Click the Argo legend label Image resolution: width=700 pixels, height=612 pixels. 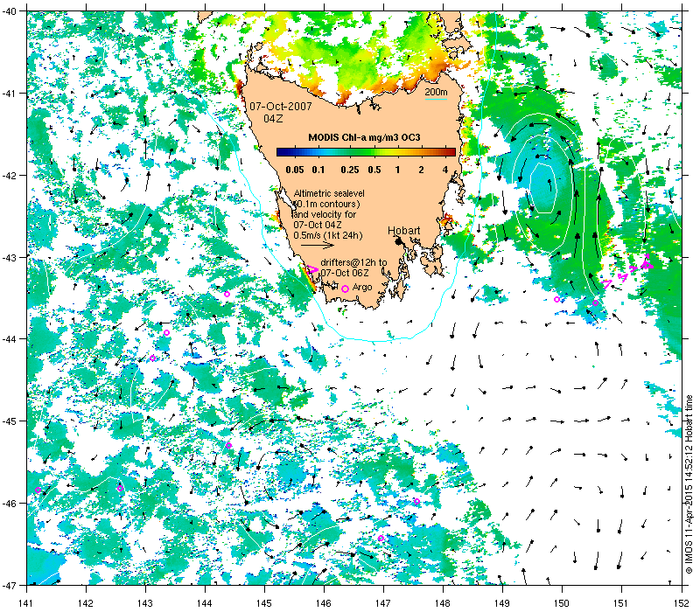point(362,288)
